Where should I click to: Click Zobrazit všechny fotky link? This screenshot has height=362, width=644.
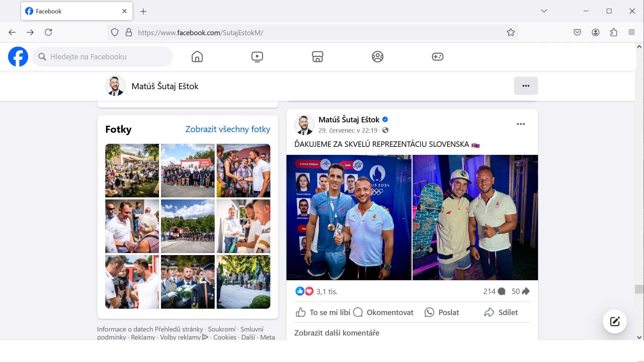(x=227, y=129)
